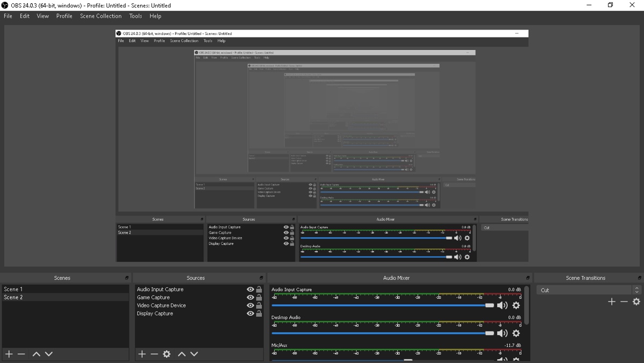Image resolution: width=644 pixels, height=363 pixels.
Task: Add a scene transition plus icon
Action: (611, 302)
